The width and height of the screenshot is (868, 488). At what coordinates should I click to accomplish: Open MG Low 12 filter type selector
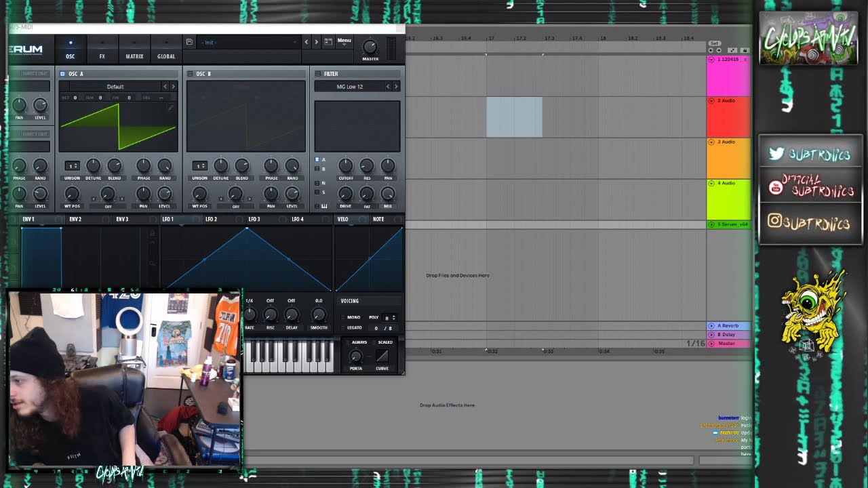pyautogui.click(x=349, y=87)
